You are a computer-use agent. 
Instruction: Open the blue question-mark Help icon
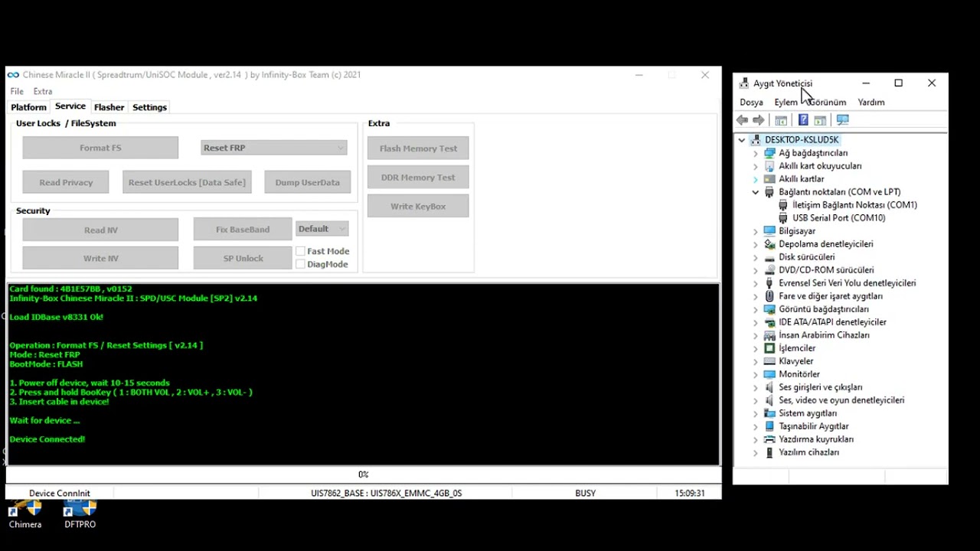click(803, 120)
